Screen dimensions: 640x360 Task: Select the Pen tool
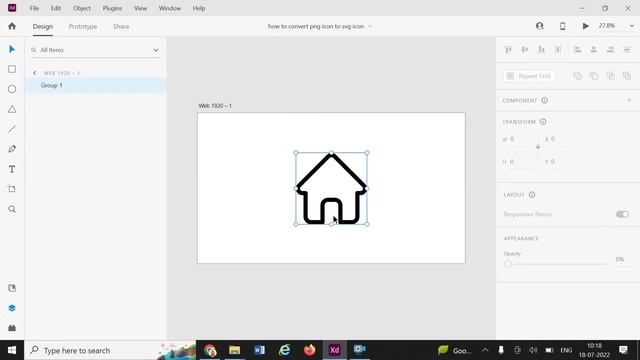tap(12, 149)
